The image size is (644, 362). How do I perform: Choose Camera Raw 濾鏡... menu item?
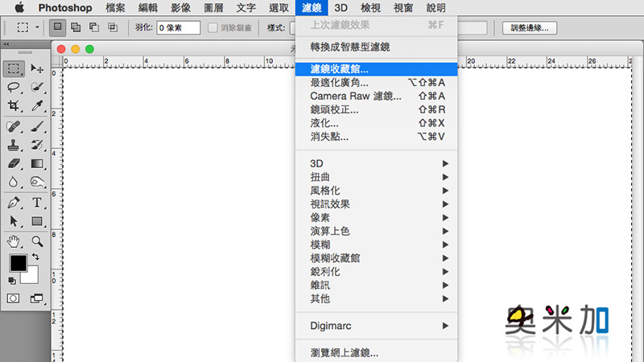[376, 96]
